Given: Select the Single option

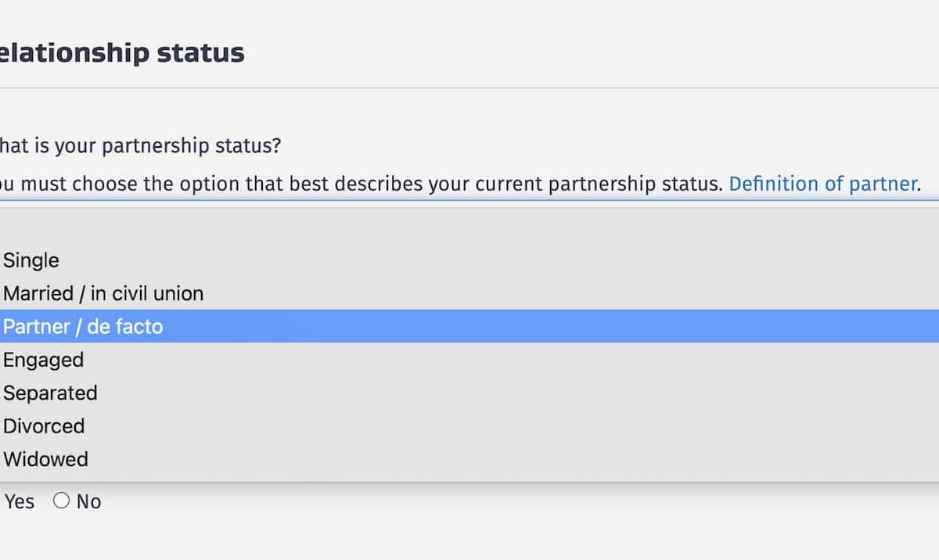Looking at the screenshot, I should click(x=31, y=260).
